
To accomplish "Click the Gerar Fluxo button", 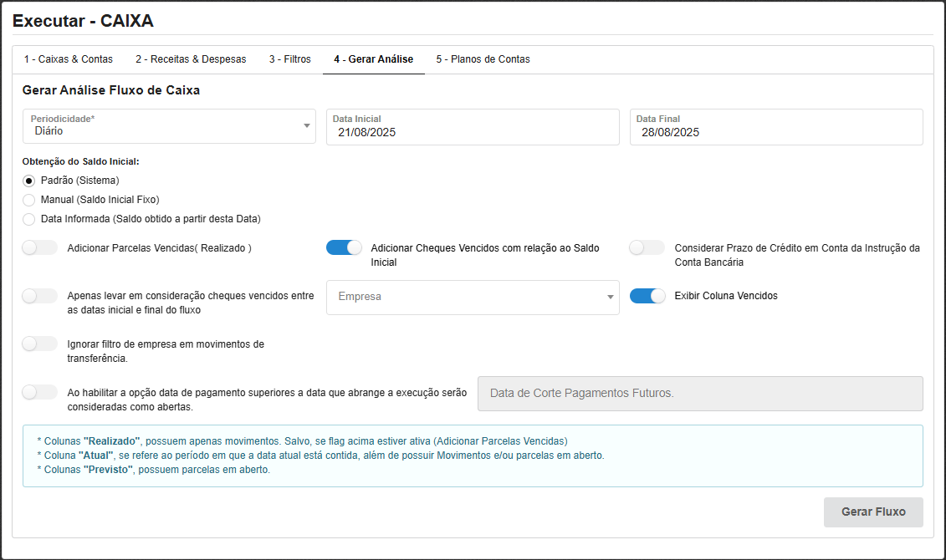I will coord(873,512).
